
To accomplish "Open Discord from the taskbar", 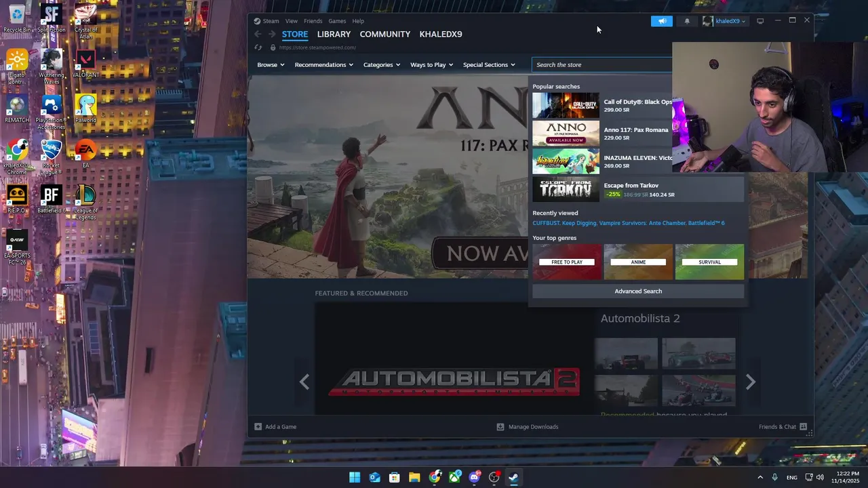I will click(x=474, y=477).
